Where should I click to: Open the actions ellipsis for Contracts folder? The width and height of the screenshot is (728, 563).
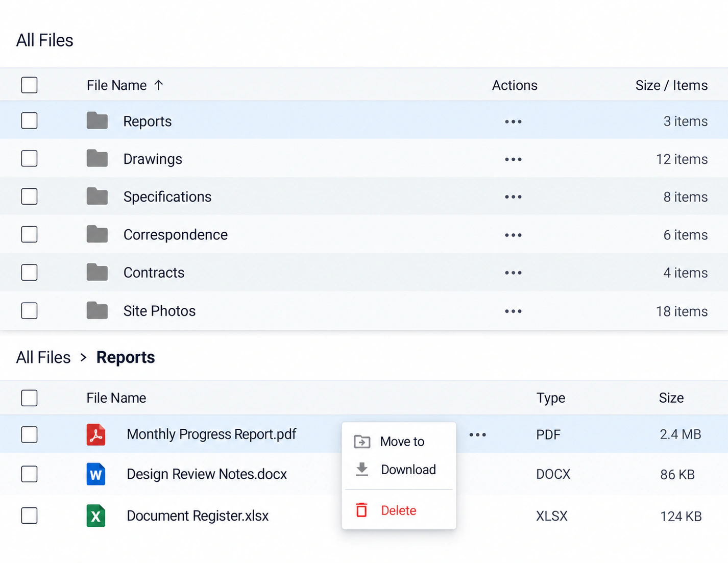tap(513, 273)
